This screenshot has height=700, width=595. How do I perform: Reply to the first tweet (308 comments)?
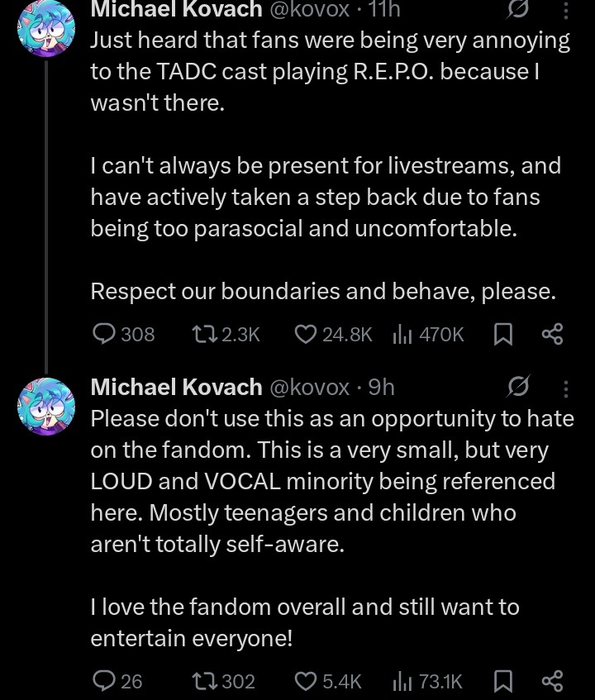coord(104,334)
